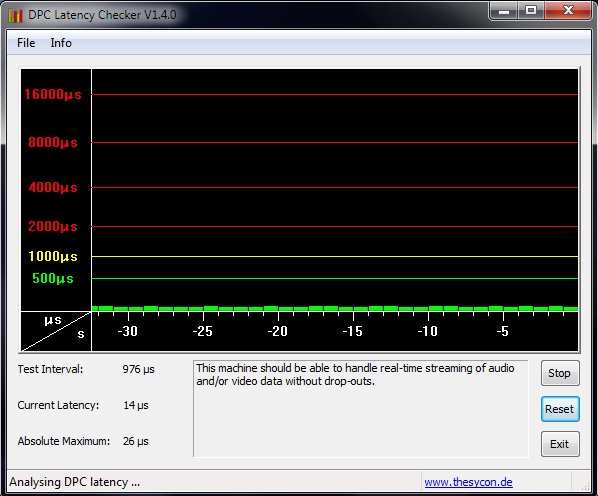
Task: Exit the application via Exit button
Action: (x=560, y=444)
